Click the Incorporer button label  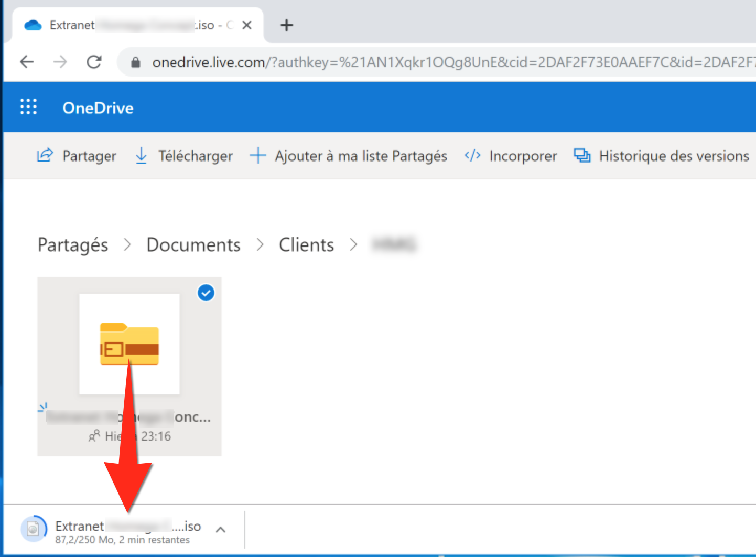[523, 156]
